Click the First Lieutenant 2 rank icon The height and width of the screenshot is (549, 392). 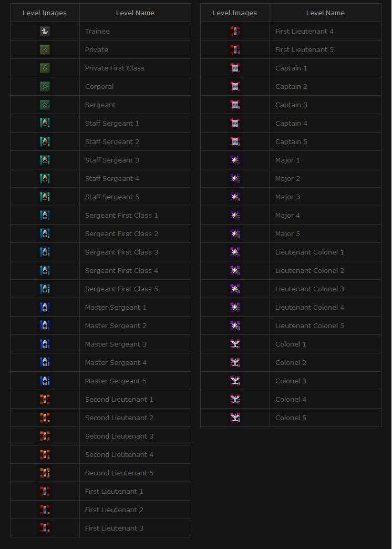click(45, 510)
